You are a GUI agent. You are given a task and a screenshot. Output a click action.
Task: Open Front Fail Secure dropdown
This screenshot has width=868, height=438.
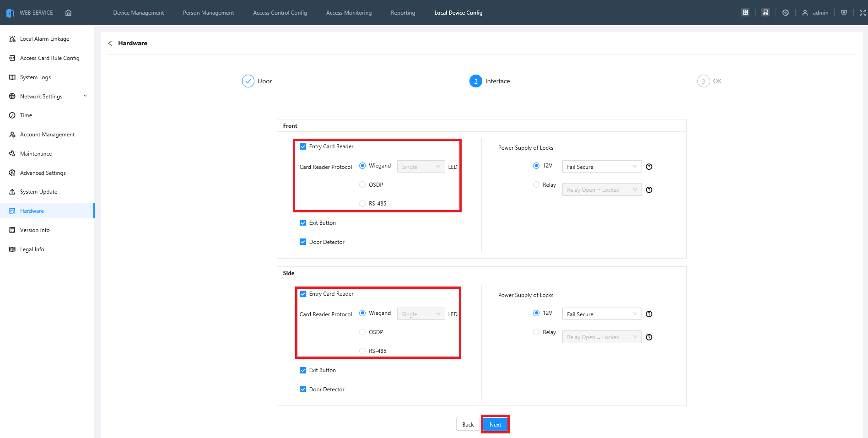tap(601, 167)
